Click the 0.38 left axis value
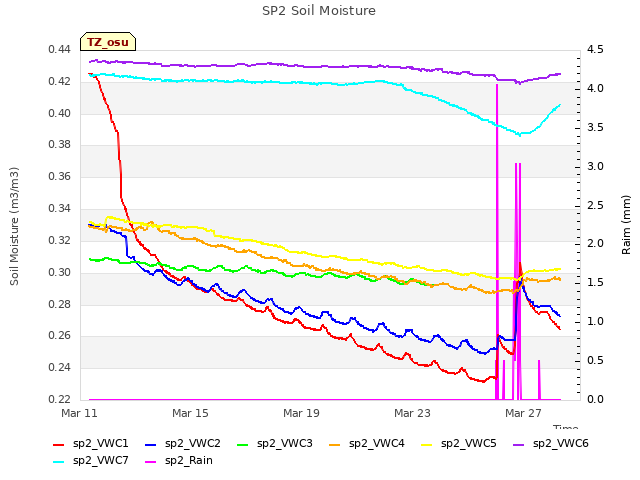The height and width of the screenshot is (480, 640). tap(60, 144)
